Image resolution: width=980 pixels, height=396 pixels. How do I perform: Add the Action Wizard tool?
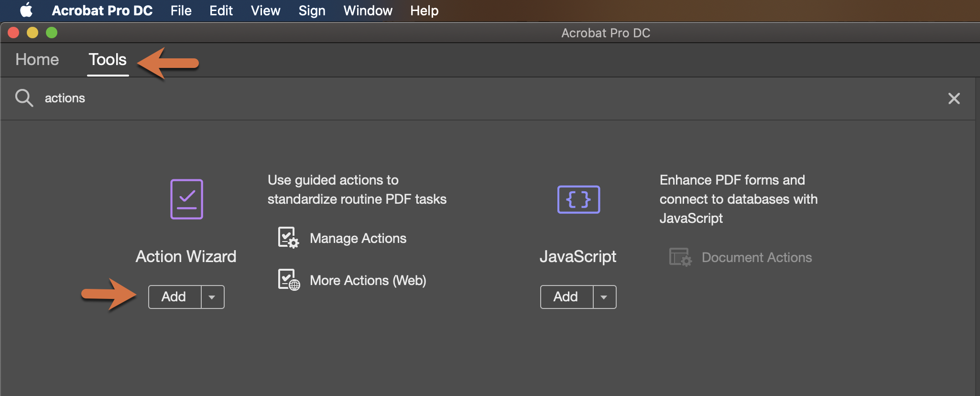pos(174,297)
